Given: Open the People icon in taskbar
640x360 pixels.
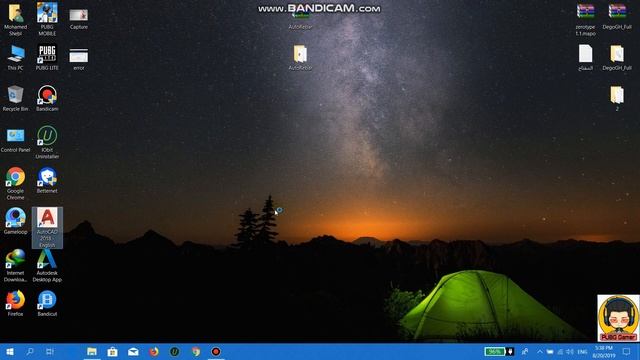Looking at the screenshot, I should coord(525,351).
